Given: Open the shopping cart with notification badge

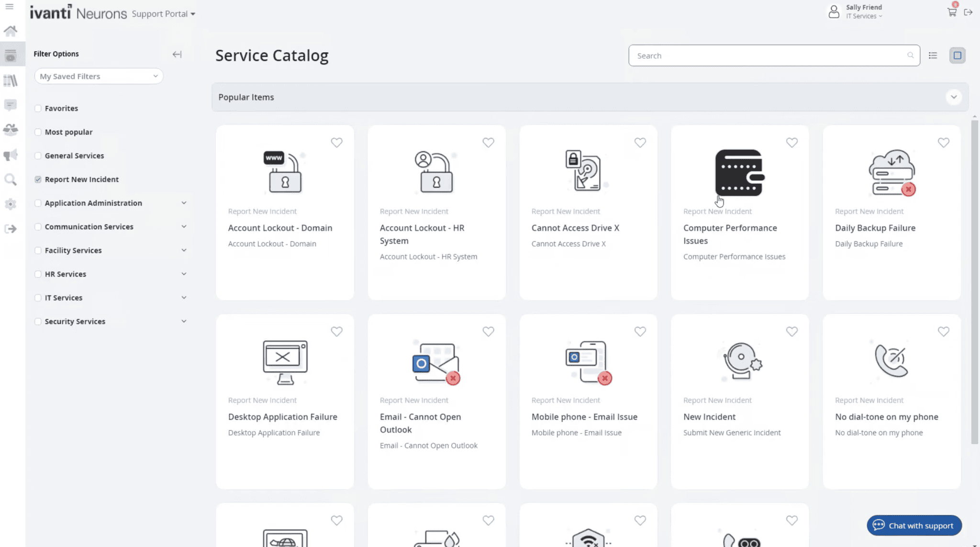Looking at the screenshot, I should click(950, 11).
